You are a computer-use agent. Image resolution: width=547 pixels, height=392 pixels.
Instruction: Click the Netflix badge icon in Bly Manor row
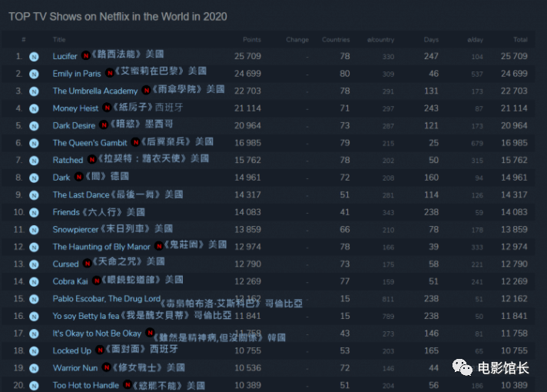pyautogui.click(x=34, y=247)
